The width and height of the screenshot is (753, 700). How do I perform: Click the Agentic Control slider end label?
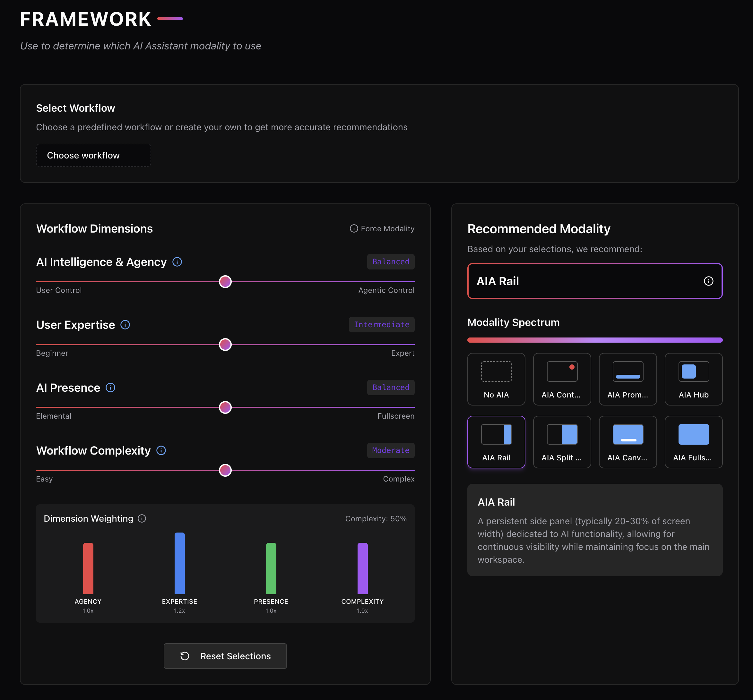(x=386, y=290)
